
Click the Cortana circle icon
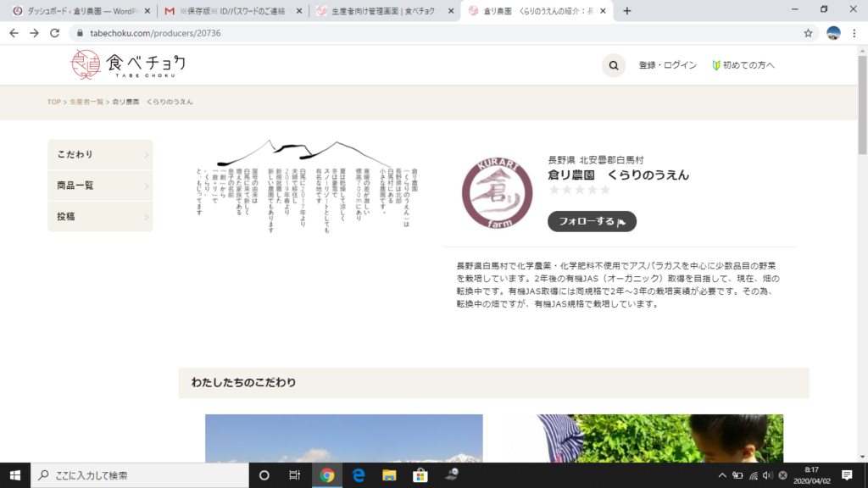(264, 475)
